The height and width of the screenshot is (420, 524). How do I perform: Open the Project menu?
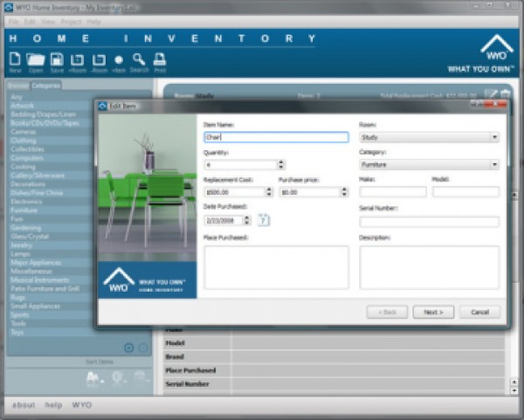point(71,22)
